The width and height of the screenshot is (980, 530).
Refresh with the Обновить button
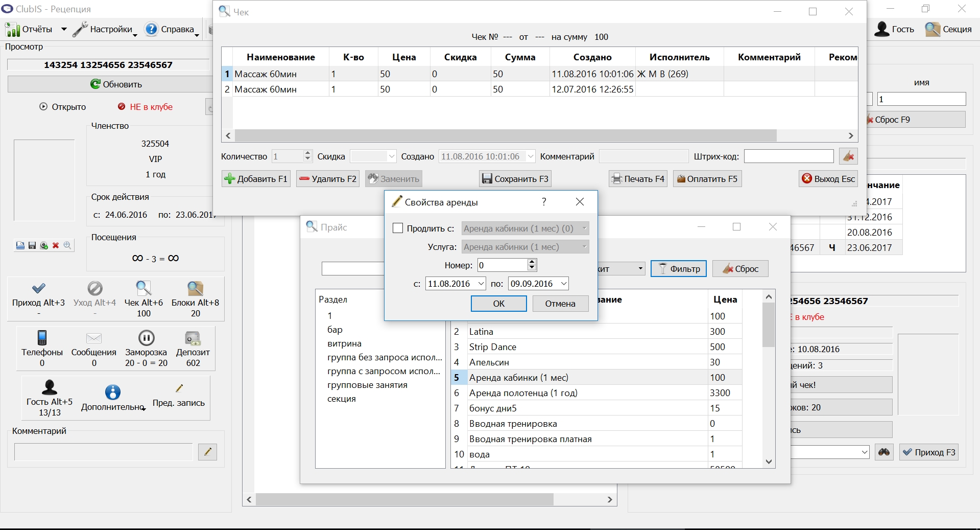[x=116, y=84]
